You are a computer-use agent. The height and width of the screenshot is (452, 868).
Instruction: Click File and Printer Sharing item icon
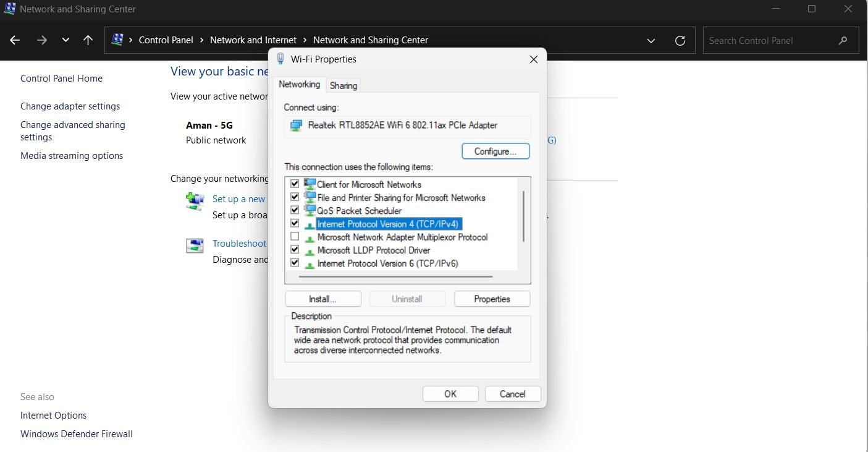pyautogui.click(x=310, y=197)
